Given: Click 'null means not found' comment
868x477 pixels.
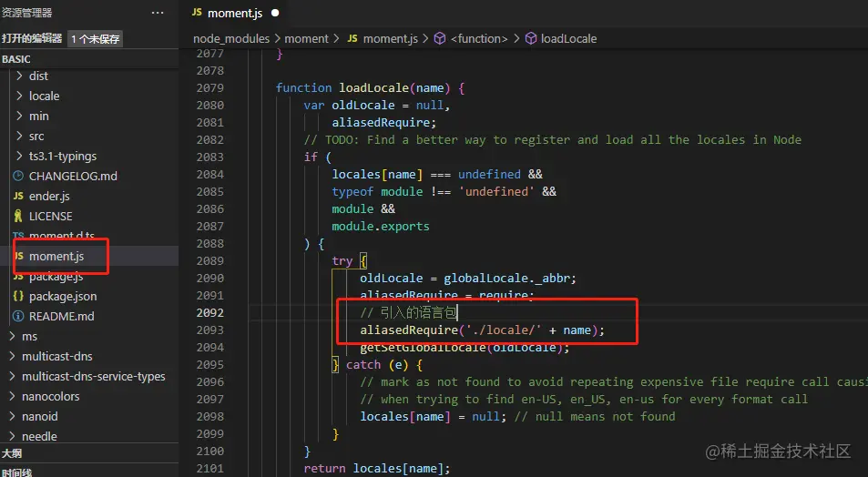Looking at the screenshot, I should [595, 416].
